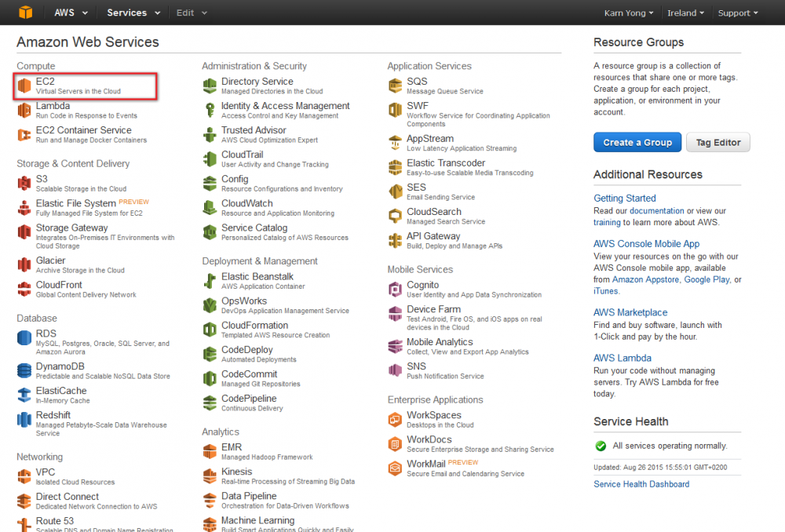Follow the Amazon Appstore link
Image resolution: width=785 pixels, height=532 pixels.
pyautogui.click(x=645, y=279)
